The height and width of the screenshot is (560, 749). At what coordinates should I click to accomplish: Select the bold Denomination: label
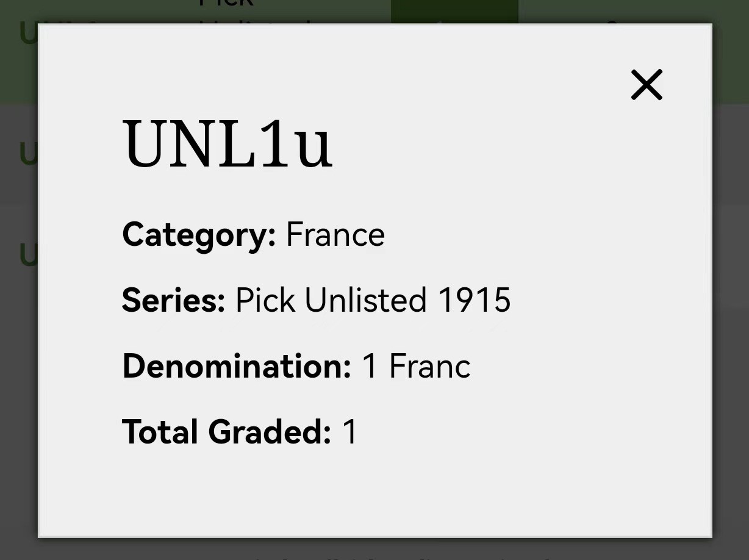[237, 366]
